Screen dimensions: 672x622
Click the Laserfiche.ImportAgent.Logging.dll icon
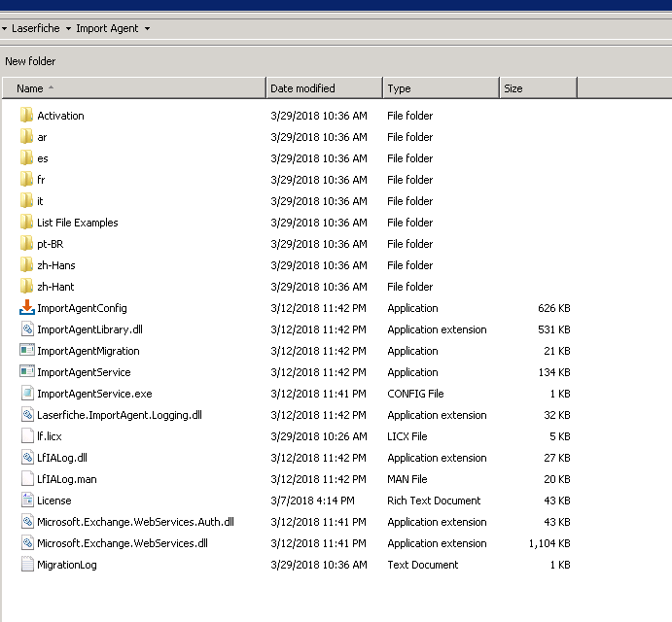click(27, 415)
